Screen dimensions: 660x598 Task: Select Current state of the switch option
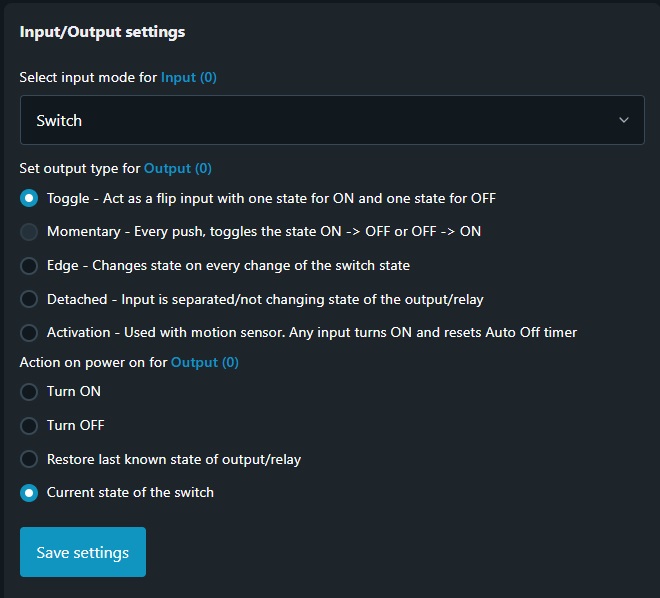point(29,493)
